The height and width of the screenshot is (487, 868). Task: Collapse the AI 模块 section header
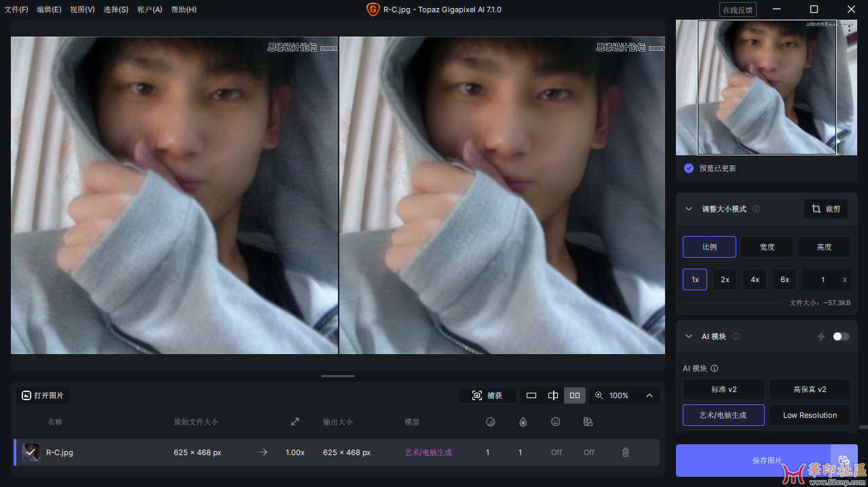[689, 336]
